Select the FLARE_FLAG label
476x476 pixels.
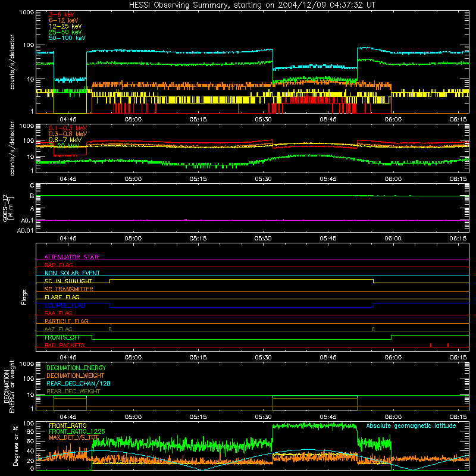[62, 297]
